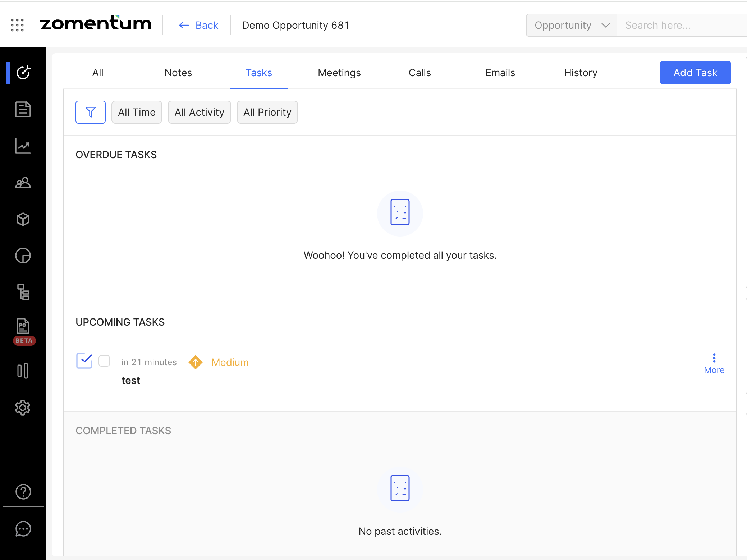This screenshot has width=747, height=560.
Task: Open the Opportunity search type dropdown
Action: point(572,25)
